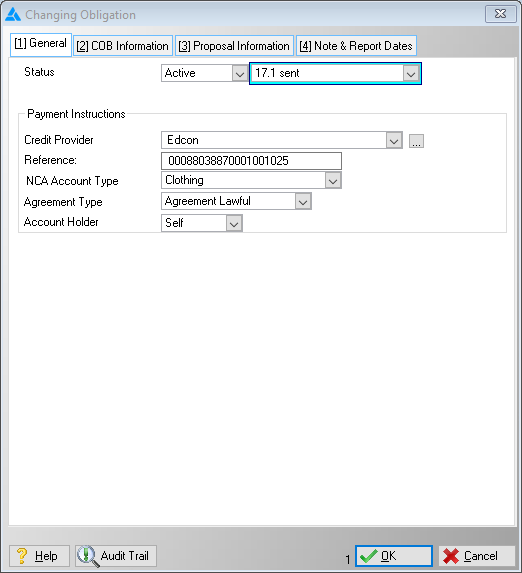Open the Audit Trail

coord(116,556)
